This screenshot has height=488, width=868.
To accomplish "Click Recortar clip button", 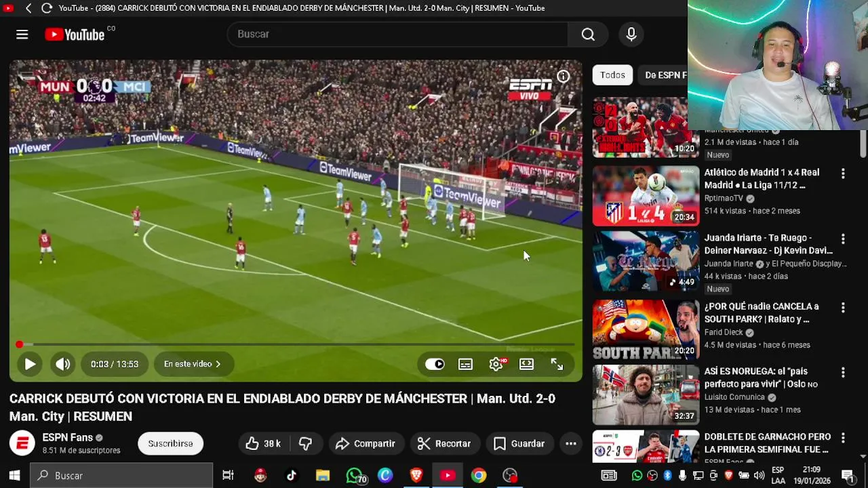I will pos(444,443).
